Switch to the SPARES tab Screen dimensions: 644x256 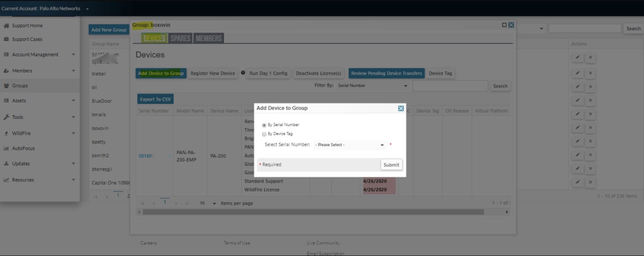click(180, 38)
